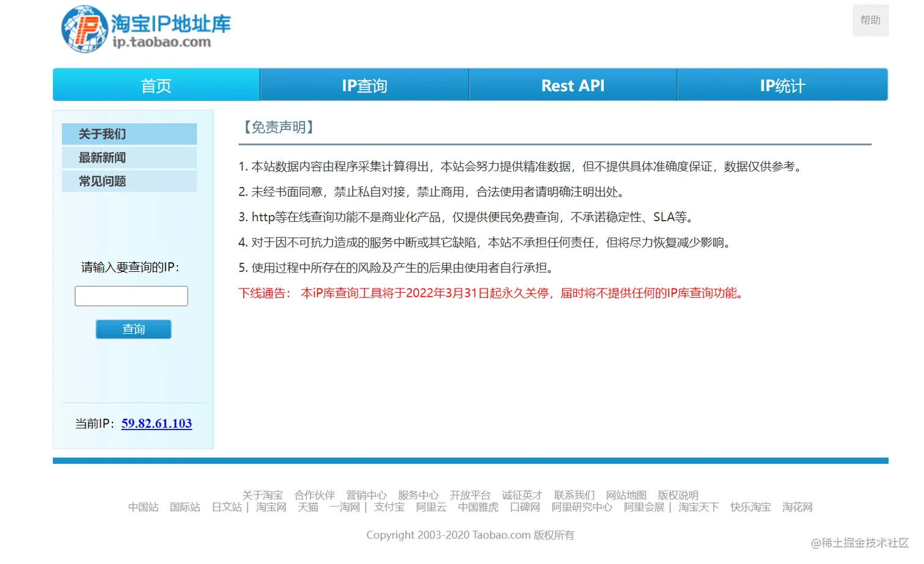Open the 一淘网 footer link
Viewport: 924px width, 564px height.
(345, 507)
